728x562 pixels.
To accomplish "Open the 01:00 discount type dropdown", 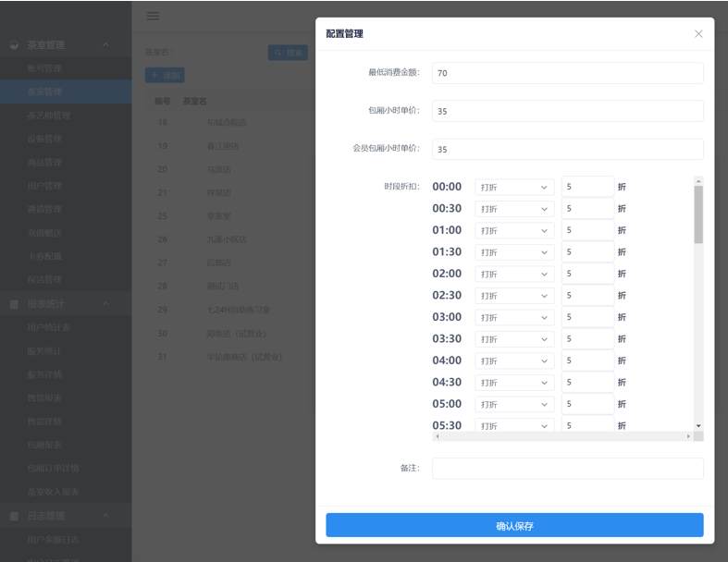I will click(x=514, y=231).
